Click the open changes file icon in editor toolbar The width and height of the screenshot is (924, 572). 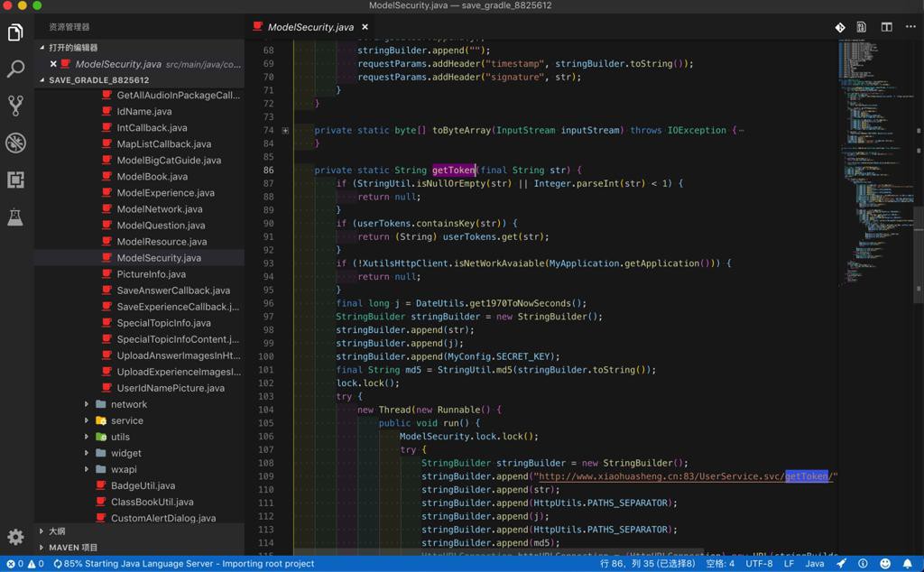point(862,27)
